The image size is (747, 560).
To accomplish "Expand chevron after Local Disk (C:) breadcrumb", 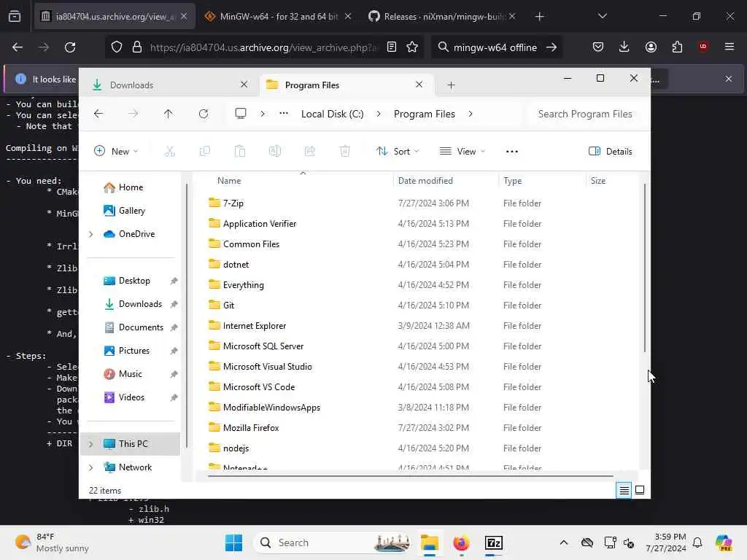I will click(379, 114).
